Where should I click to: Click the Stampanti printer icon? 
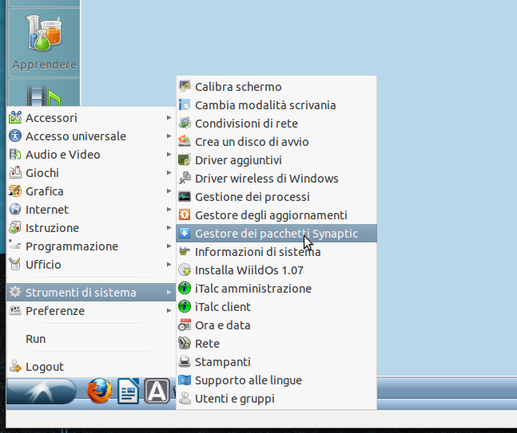(184, 362)
